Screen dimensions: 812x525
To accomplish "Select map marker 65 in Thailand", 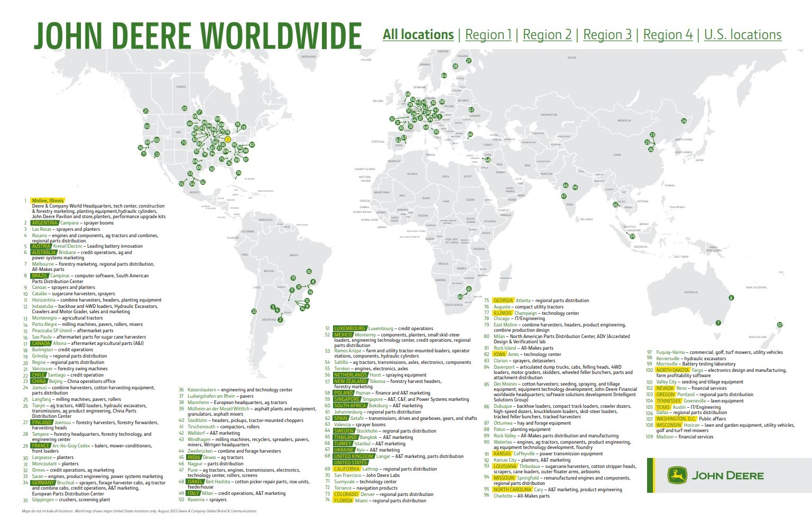I will coord(615,205).
